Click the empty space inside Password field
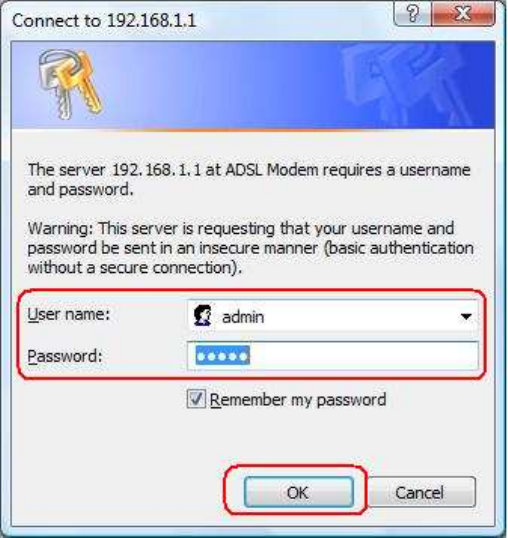 pos(364,356)
